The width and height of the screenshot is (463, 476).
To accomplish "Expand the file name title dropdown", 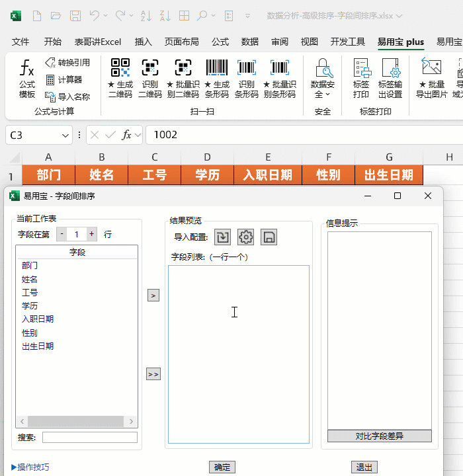I will [400, 16].
